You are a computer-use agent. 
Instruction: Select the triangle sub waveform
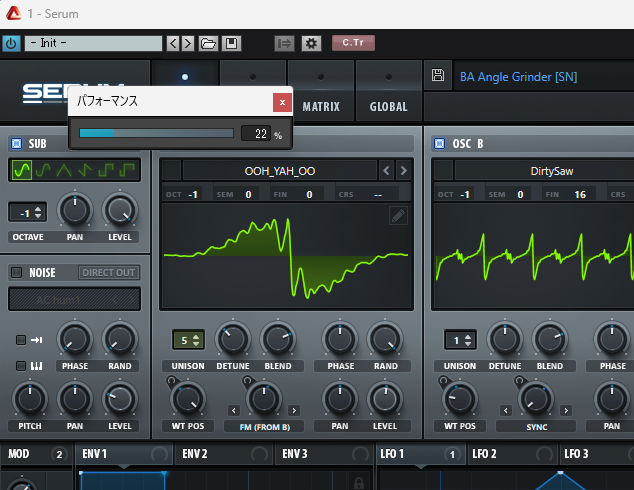tap(64, 170)
